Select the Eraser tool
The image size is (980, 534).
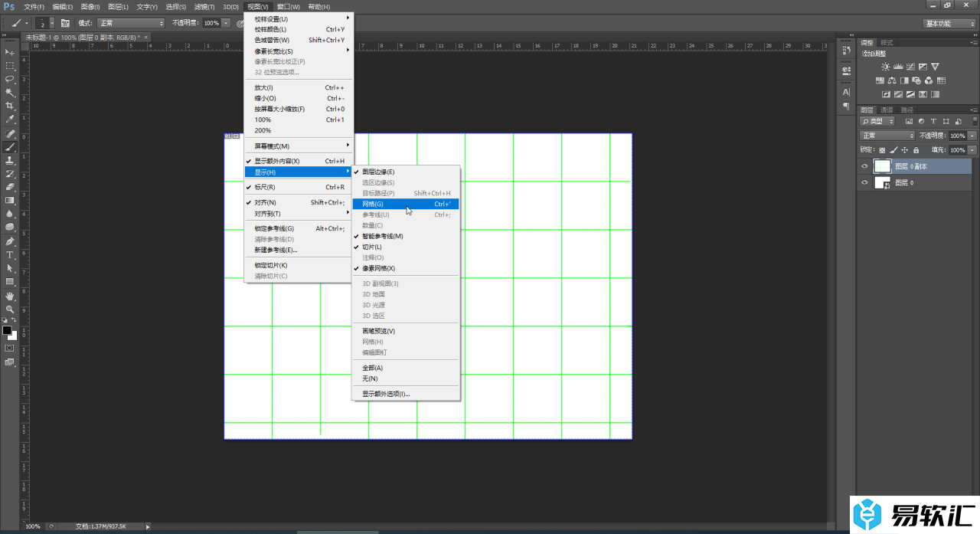(x=10, y=187)
